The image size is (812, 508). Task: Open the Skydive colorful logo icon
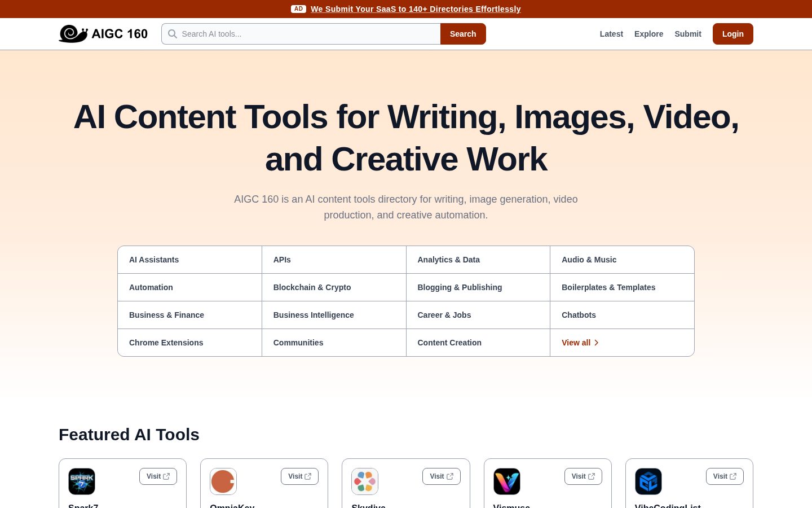click(365, 481)
